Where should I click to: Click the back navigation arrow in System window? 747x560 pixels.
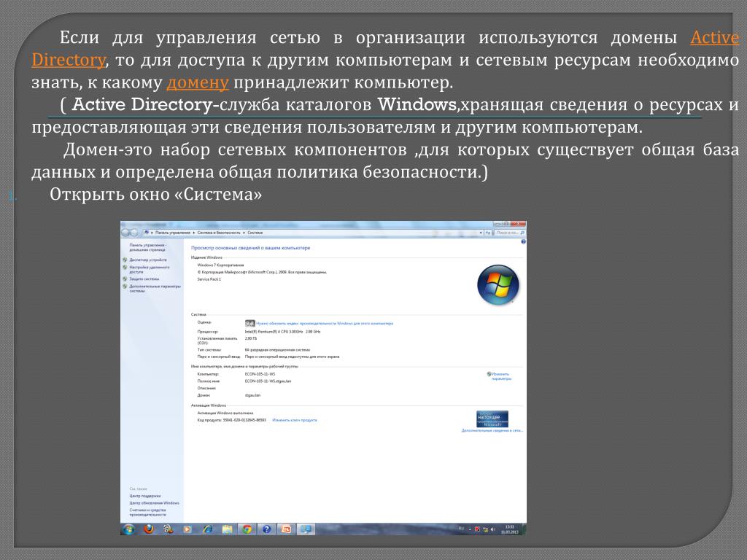coord(125,233)
